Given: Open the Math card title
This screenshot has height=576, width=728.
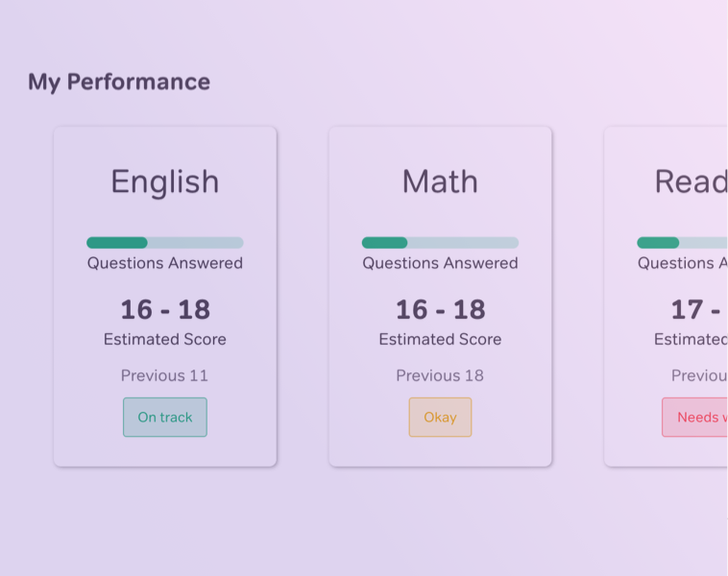Looking at the screenshot, I should pyautogui.click(x=440, y=181).
